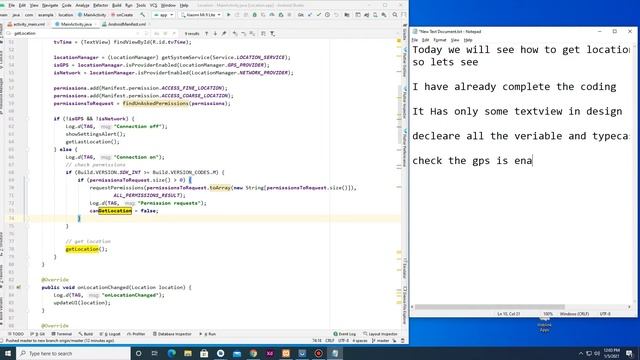The height and width of the screenshot is (360, 640).
Task: Open the VCS history clock icon
Action: pos(327,15)
